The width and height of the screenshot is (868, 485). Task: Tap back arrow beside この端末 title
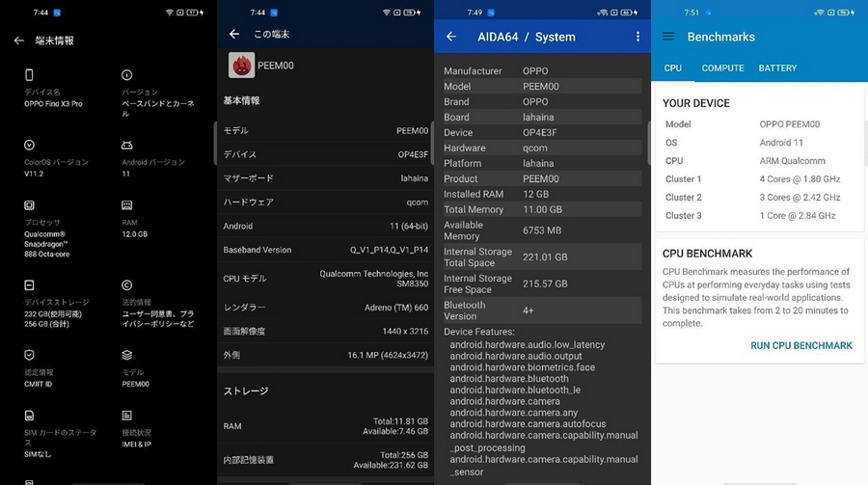(234, 34)
